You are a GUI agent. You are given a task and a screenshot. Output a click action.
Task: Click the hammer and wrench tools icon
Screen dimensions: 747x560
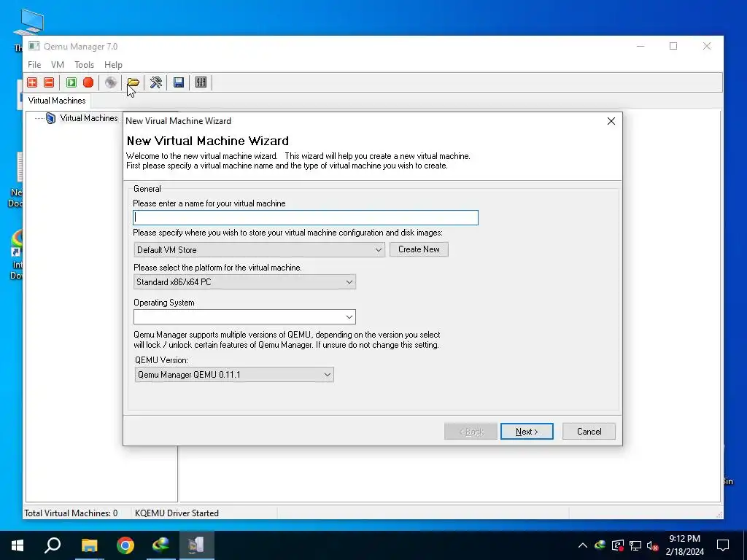point(156,82)
